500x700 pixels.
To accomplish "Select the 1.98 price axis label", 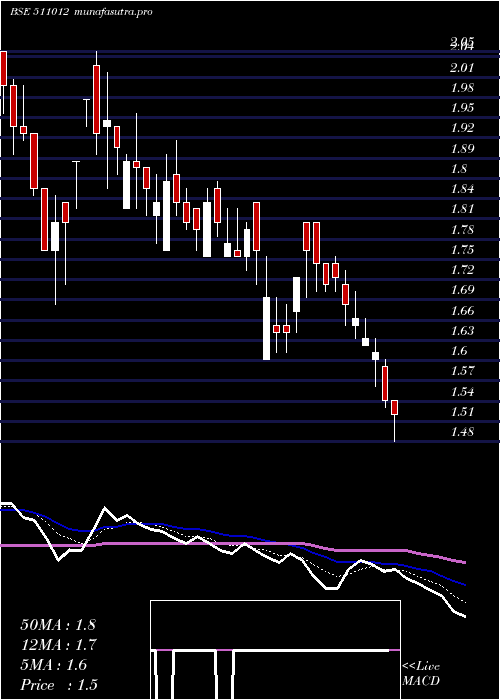I will [462, 88].
